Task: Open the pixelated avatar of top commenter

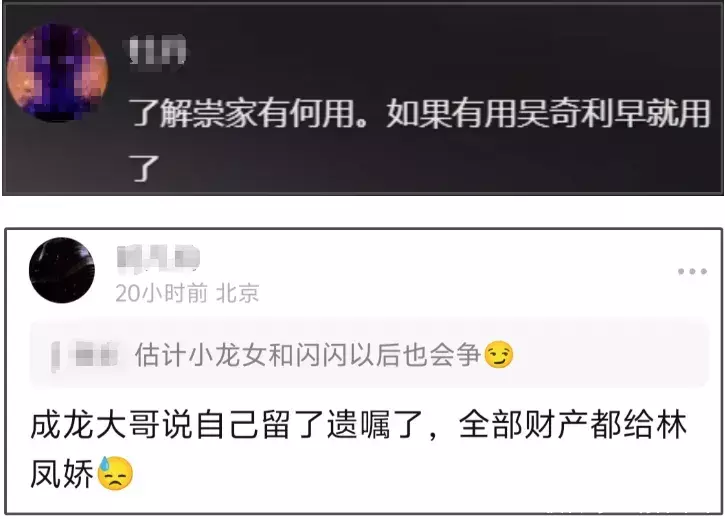Action: click(x=57, y=73)
